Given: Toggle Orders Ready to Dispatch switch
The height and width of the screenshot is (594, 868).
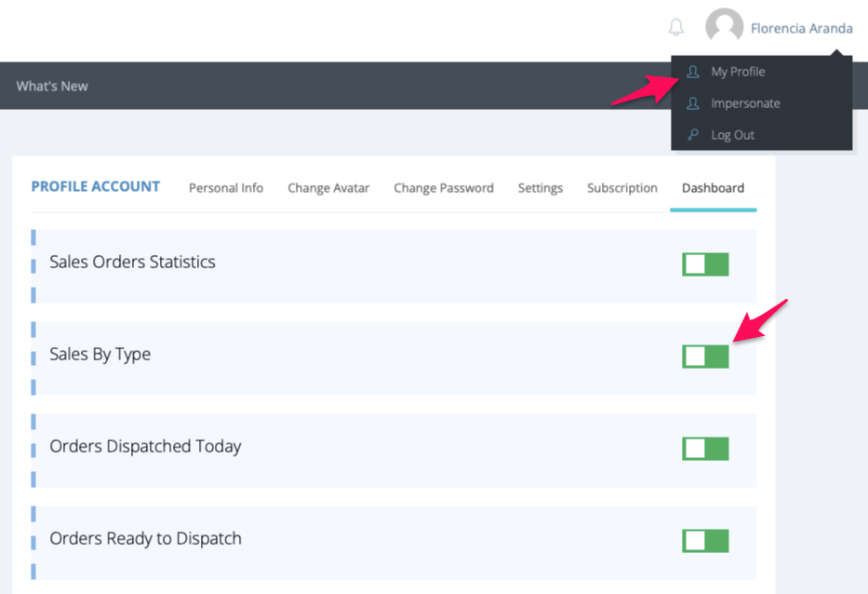Looking at the screenshot, I should 705,541.
